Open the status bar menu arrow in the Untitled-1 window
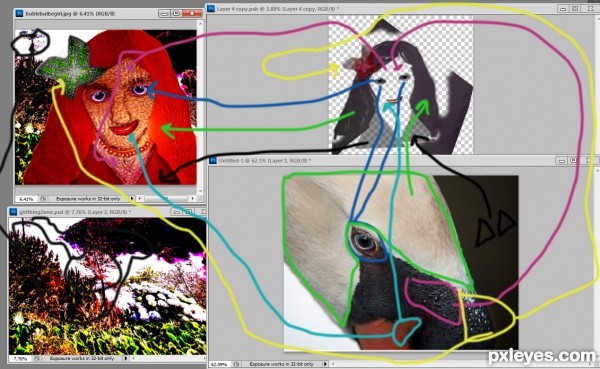The height and width of the screenshot is (369, 600). point(325,364)
